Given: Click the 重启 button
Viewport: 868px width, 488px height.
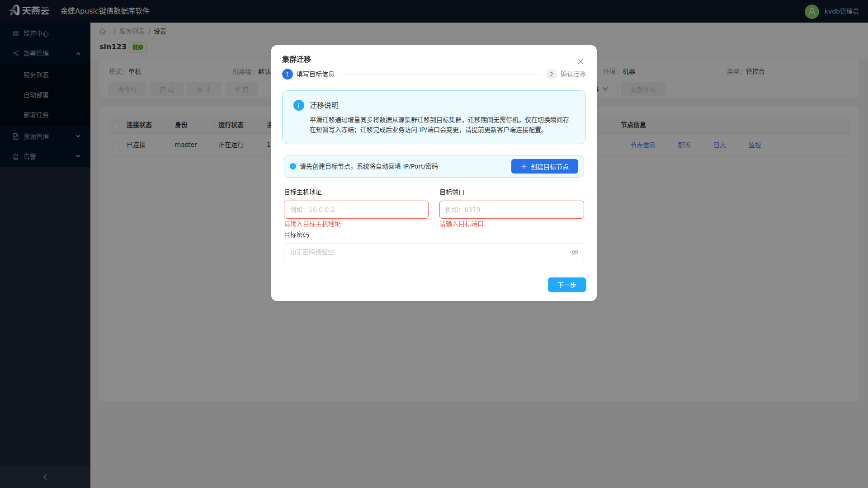Looking at the screenshot, I should (241, 89).
